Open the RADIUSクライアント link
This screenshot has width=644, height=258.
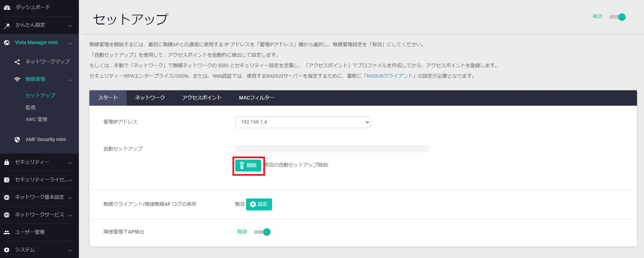point(389,76)
